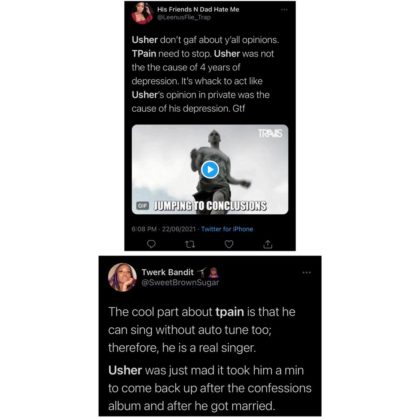The width and height of the screenshot is (420, 420).
Task: Click the Twitter for iPhone link
Action: tap(227, 229)
